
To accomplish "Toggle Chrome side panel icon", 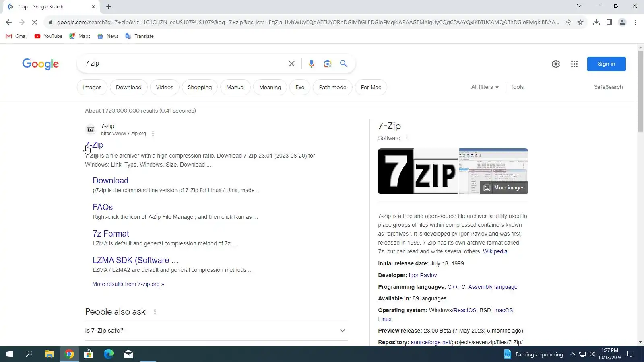I will pyautogui.click(x=609, y=22).
